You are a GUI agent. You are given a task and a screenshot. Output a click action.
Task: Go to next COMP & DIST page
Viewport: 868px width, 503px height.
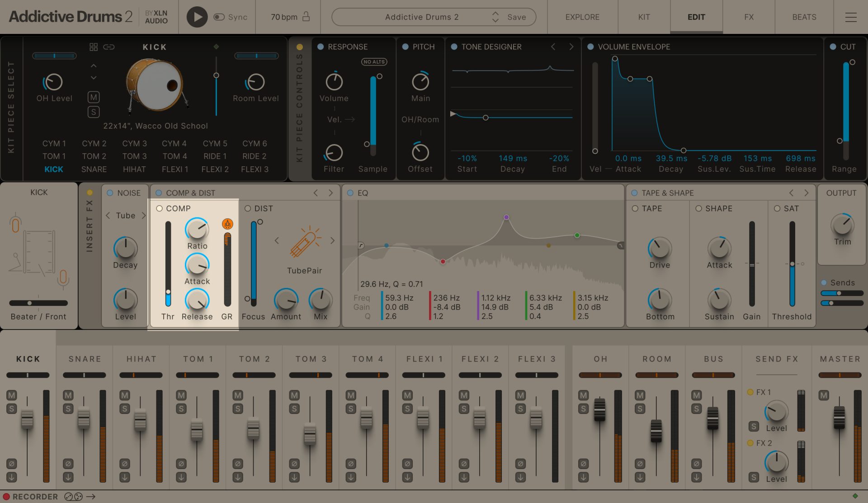pos(330,193)
